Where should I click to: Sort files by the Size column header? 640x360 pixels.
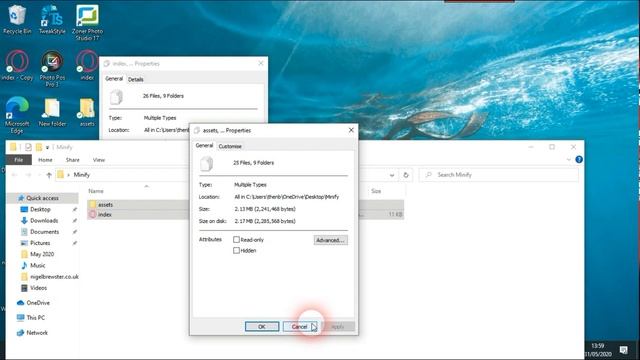point(376,191)
